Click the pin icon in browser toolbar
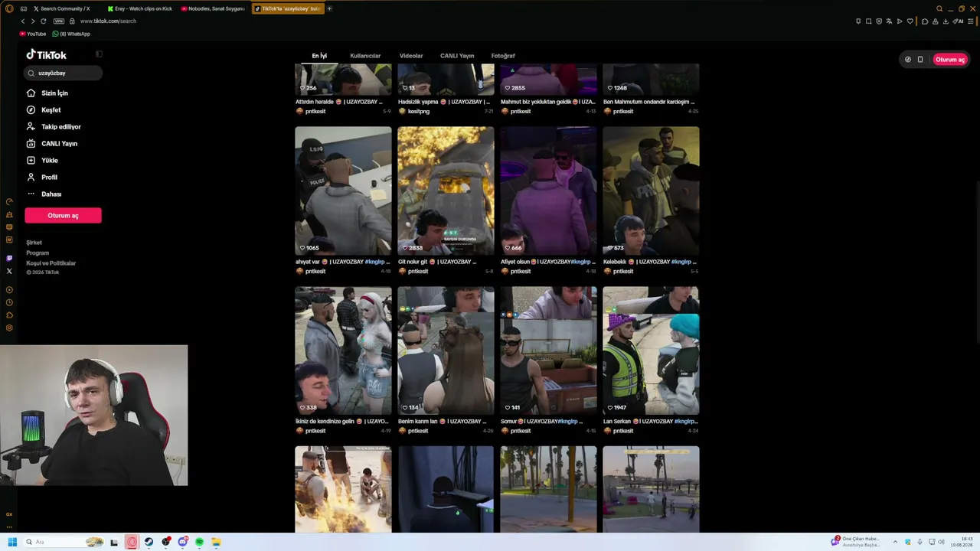The width and height of the screenshot is (980, 551). (858, 21)
